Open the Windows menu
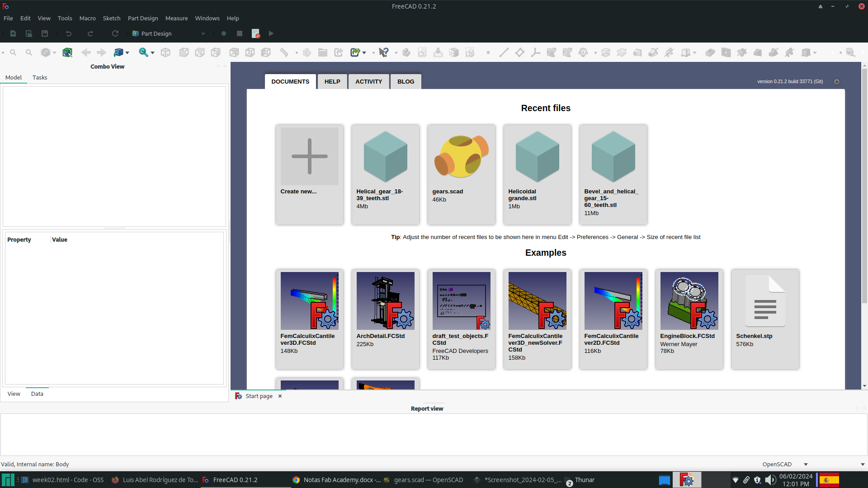 coord(207,18)
